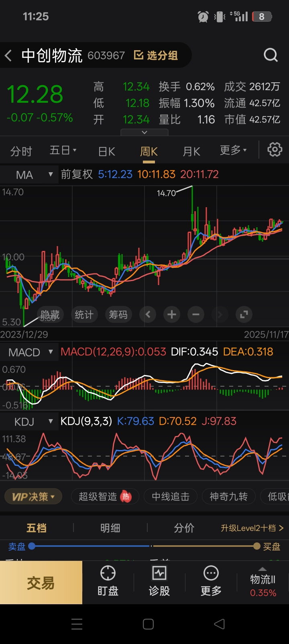Tap Android recent-apps menu icon
The image size is (289, 644).
[77, 624]
